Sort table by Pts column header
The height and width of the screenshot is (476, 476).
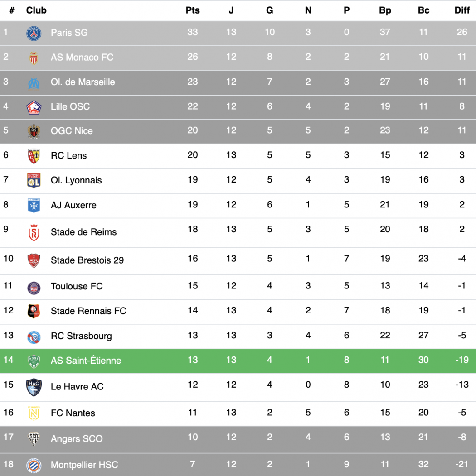[x=193, y=10]
